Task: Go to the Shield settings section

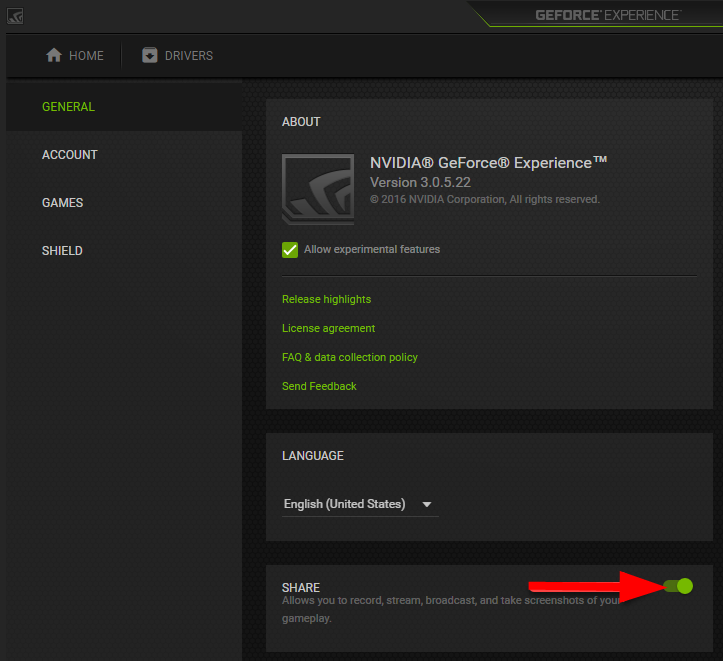Action: tap(62, 251)
